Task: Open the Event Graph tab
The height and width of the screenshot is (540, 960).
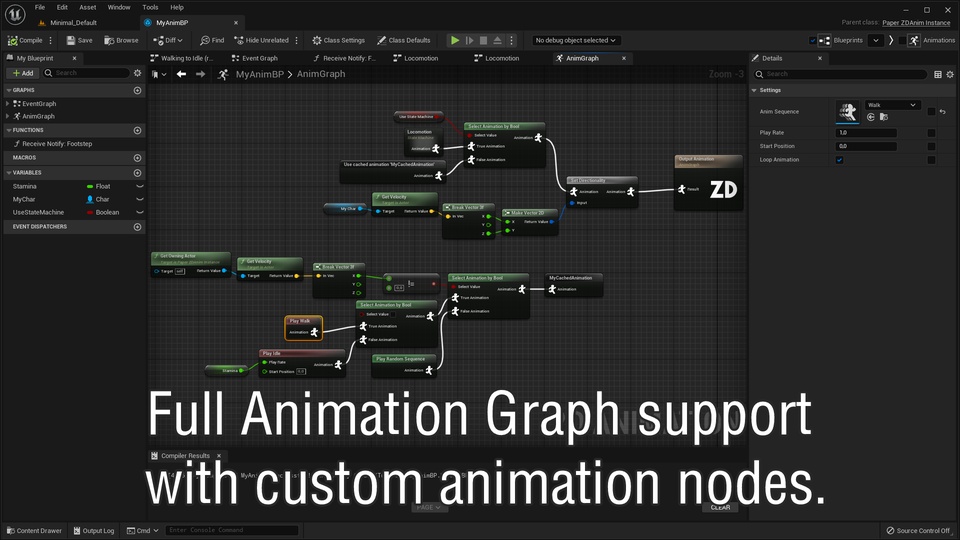Action: (x=260, y=58)
